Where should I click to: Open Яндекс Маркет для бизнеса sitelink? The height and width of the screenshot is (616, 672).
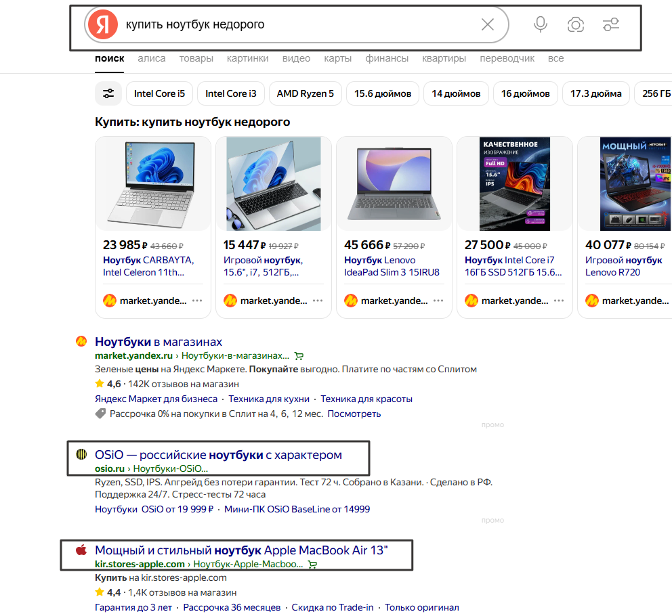pos(156,399)
